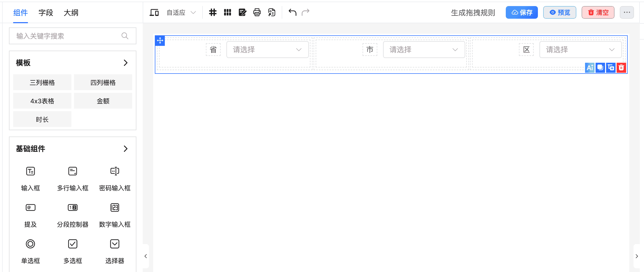
Task: Click the hash grid toolbar icon
Action: [x=213, y=12]
